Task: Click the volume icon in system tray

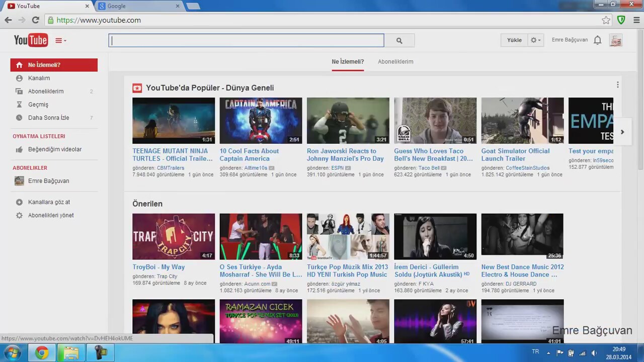Action: coord(594,353)
